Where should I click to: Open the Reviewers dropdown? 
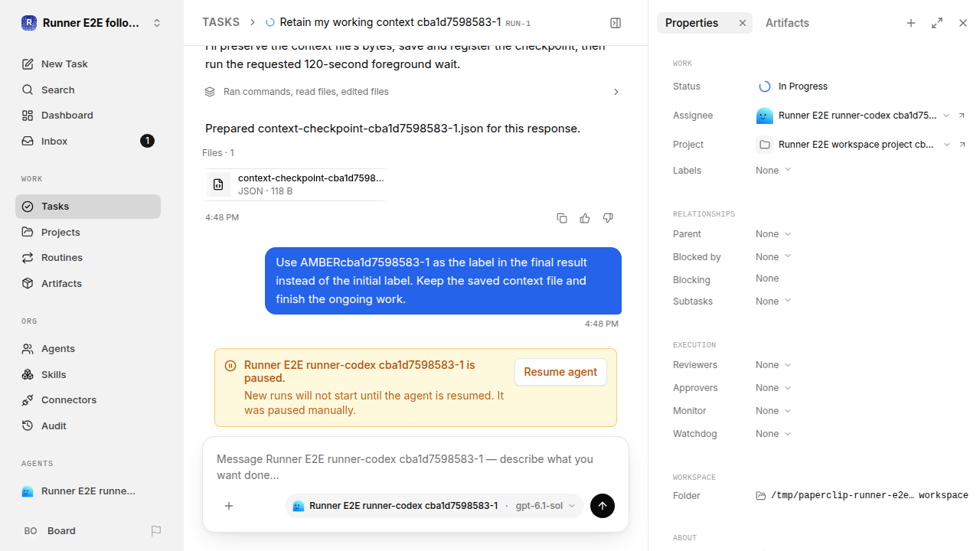click(773, 365)
